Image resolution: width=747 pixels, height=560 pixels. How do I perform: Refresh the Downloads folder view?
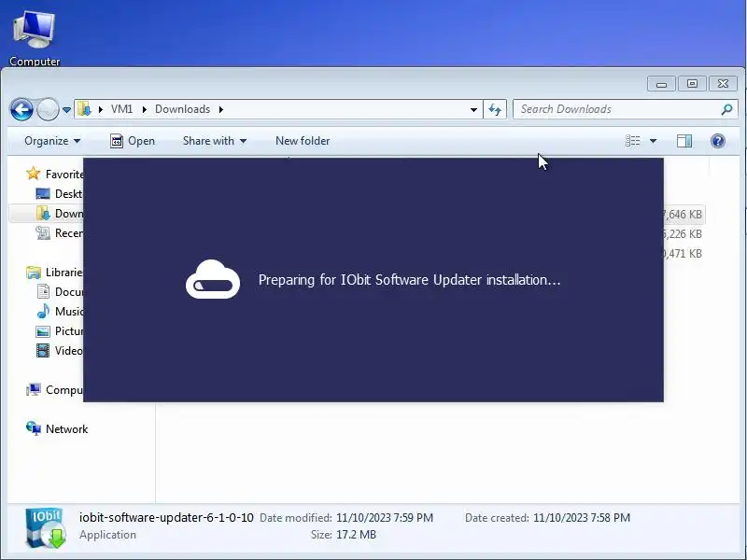point(495,109)
